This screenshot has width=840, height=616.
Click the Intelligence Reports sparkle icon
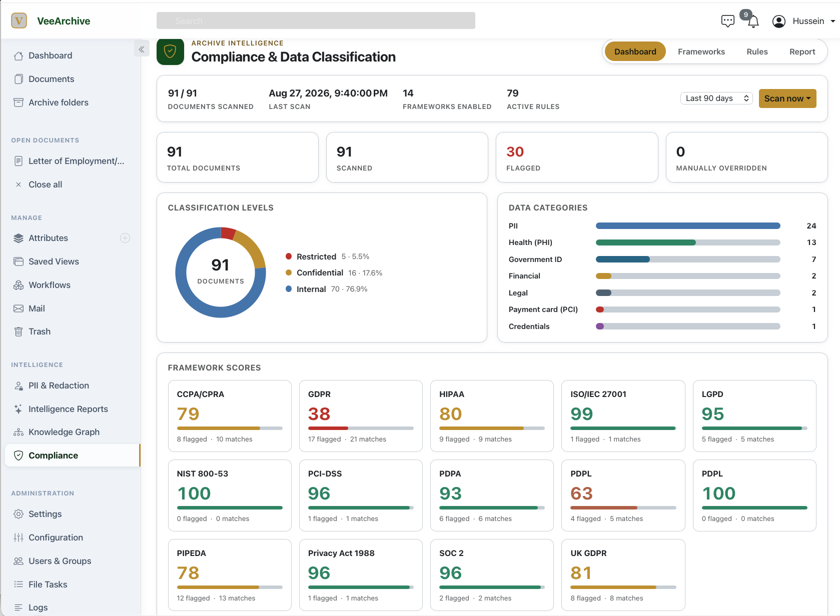click(19, 409)
